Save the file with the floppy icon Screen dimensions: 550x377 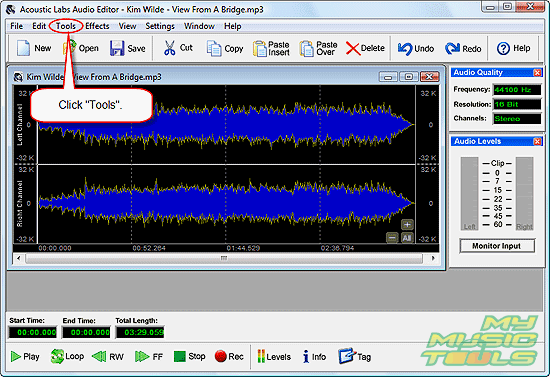[117, 48]
